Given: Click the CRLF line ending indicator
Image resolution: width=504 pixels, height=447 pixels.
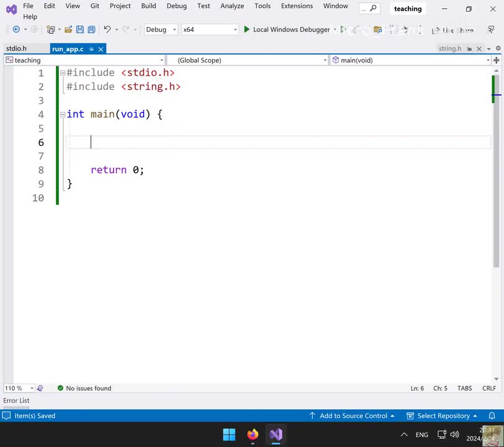Looking at the screenshot, I should [x=489, y=388].
